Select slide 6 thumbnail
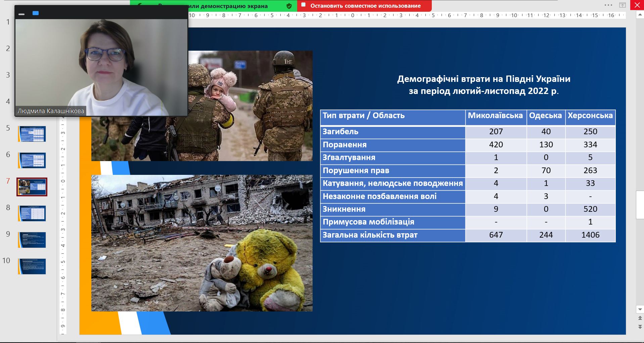 (32, 160)
